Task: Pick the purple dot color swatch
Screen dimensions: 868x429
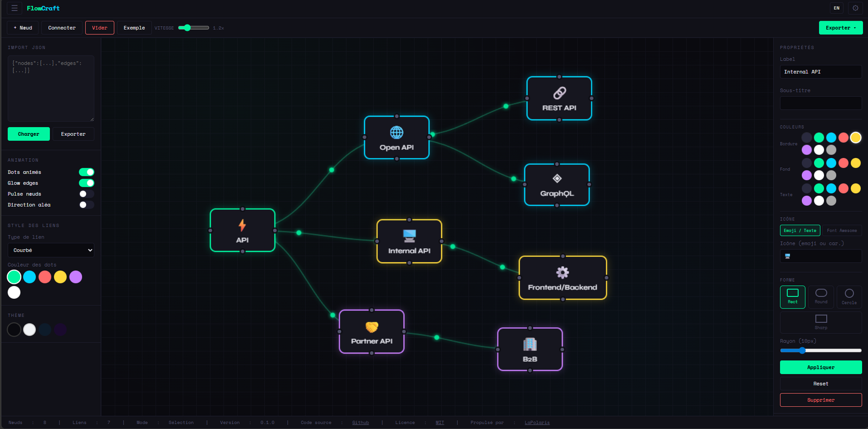Action: (x=76, y=277)
